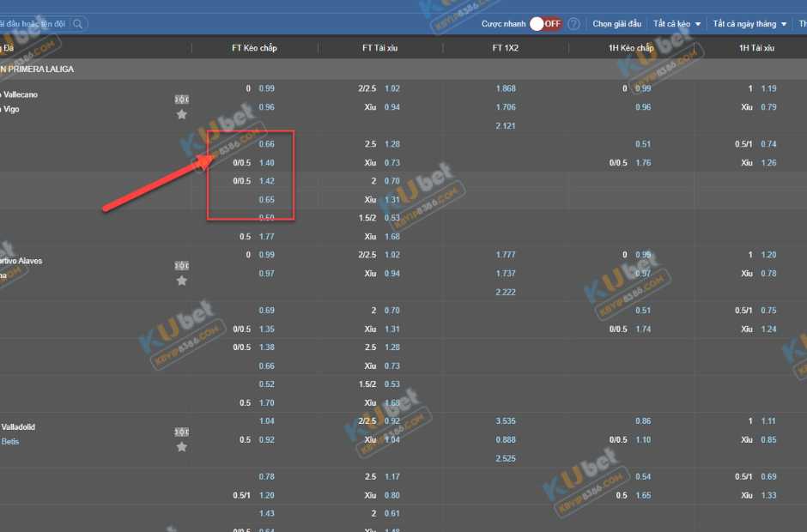This screenshot has height=532, width=807.
Task: Select 1H Xỉu odds 0.85
Action: 768,439
